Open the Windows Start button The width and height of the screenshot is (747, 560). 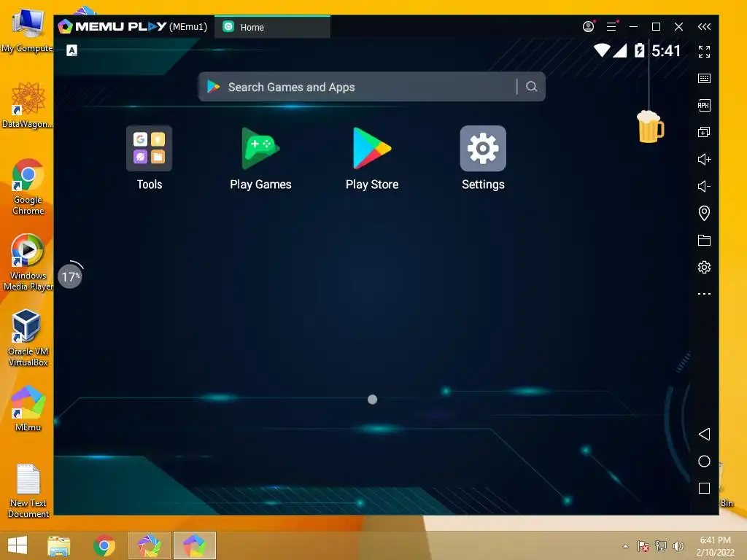pyautogui.click(x=18, y=545)
